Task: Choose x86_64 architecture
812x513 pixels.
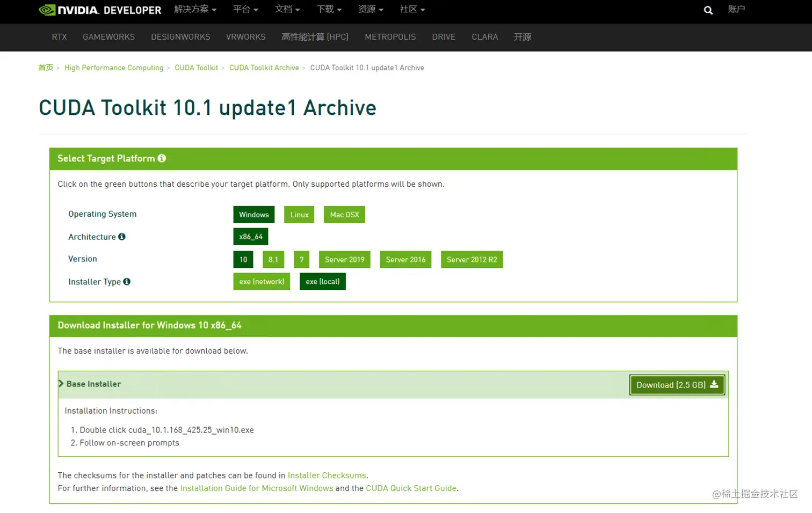Action: 251,237
